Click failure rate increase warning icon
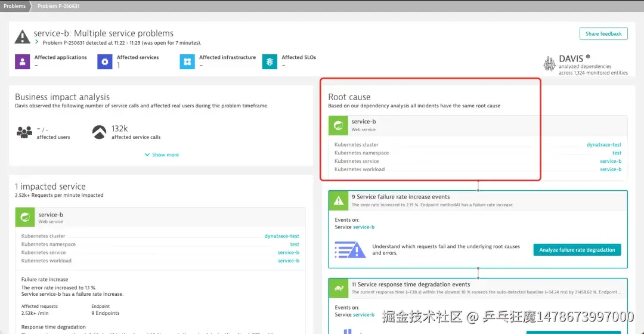The height and width of the screenshot is (334, 644). click(339, 201)
